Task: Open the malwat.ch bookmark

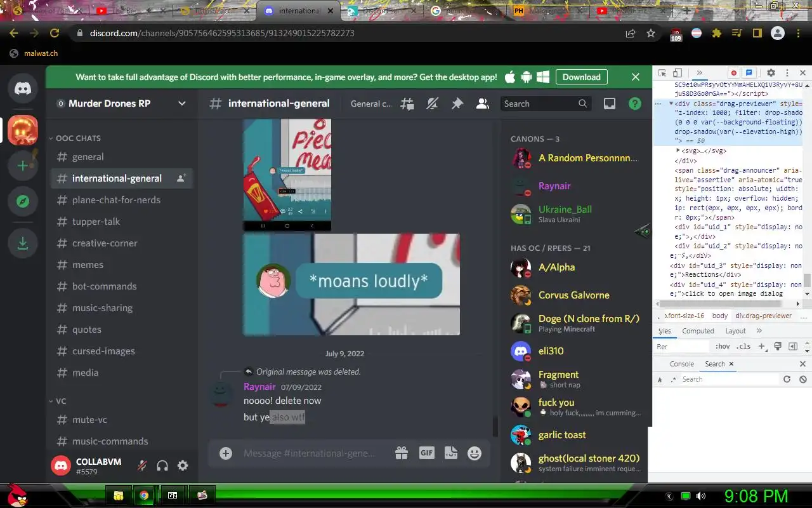Action: [x=36, y=53]
